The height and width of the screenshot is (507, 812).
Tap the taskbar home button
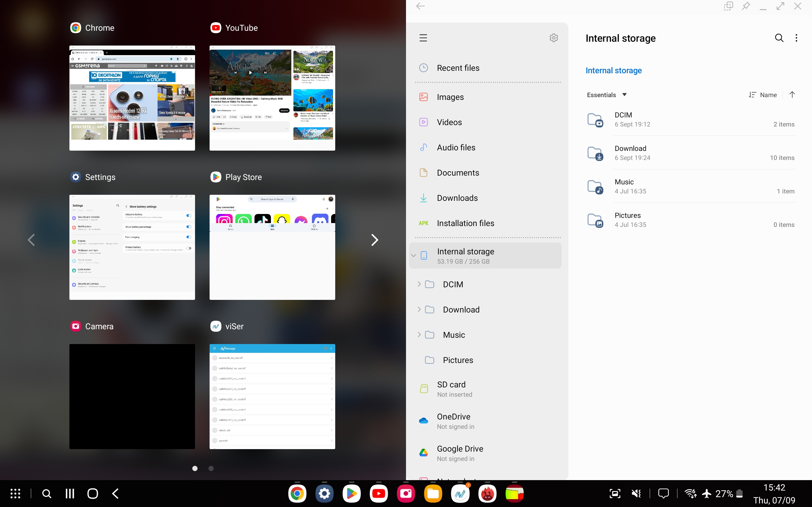[92, 494]
